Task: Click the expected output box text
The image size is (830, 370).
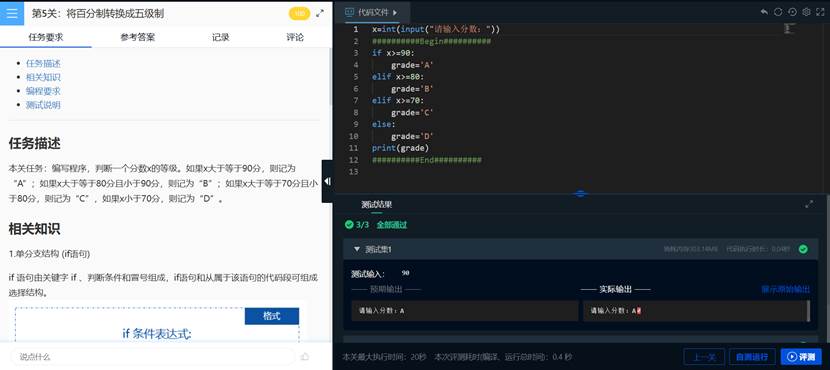Action: (381, 311)
